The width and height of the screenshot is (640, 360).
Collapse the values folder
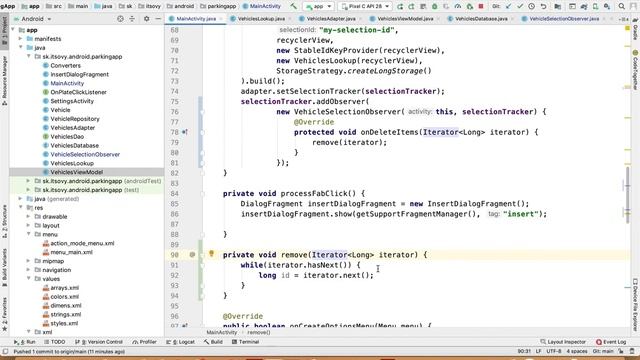(28, 279)
